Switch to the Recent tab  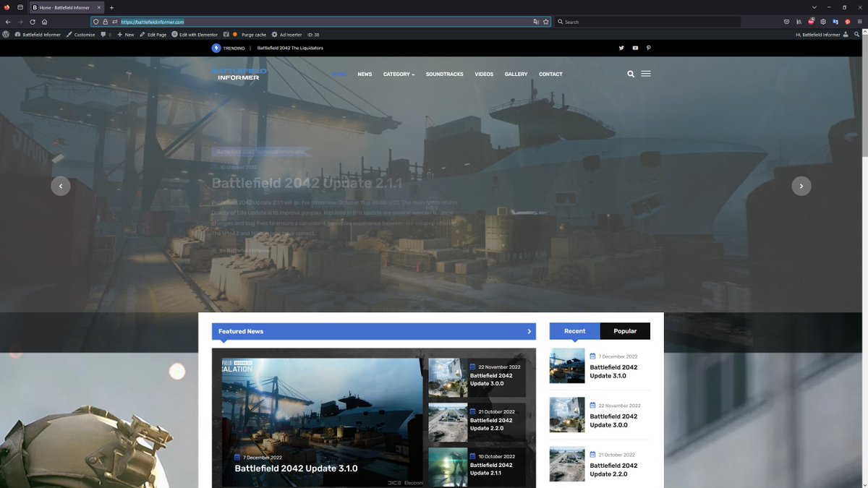pyautogui.click(x=574, y=331)
